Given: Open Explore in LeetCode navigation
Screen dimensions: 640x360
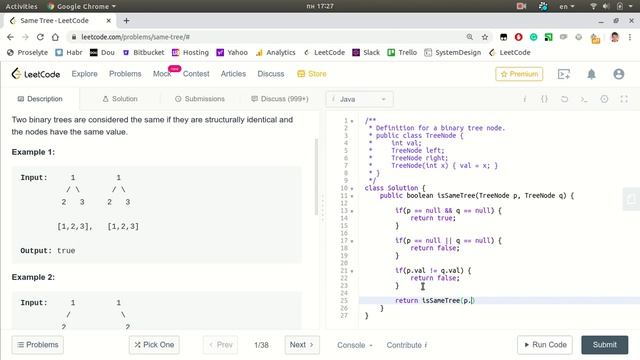Looking at the screenshot, I should coord(84,74).
